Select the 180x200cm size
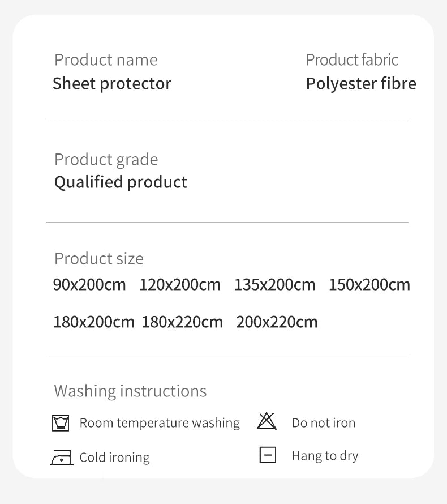 [94, 322]
